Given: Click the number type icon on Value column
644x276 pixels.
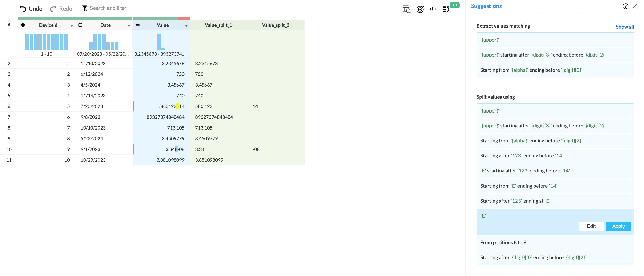Looking at the screenshot, I should (x=137, y=25).
